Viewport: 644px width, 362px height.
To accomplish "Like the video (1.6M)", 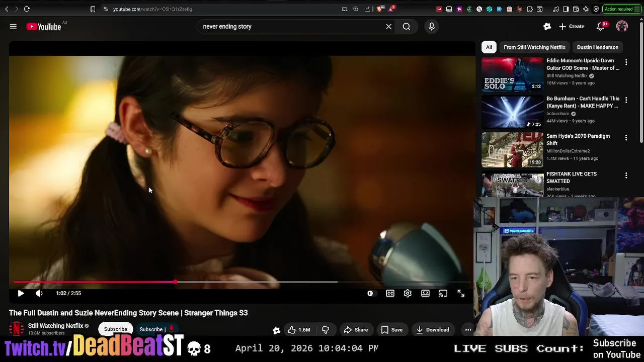I will [x=299, y=330].
